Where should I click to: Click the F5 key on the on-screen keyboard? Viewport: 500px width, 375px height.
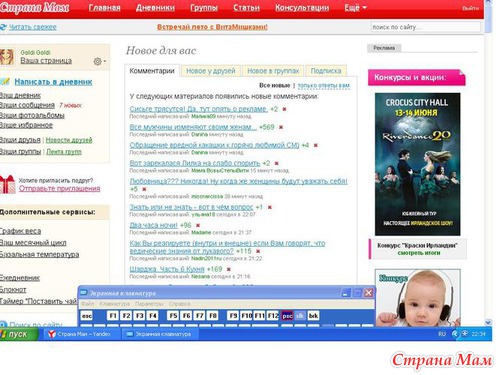[x=173, y=316]
